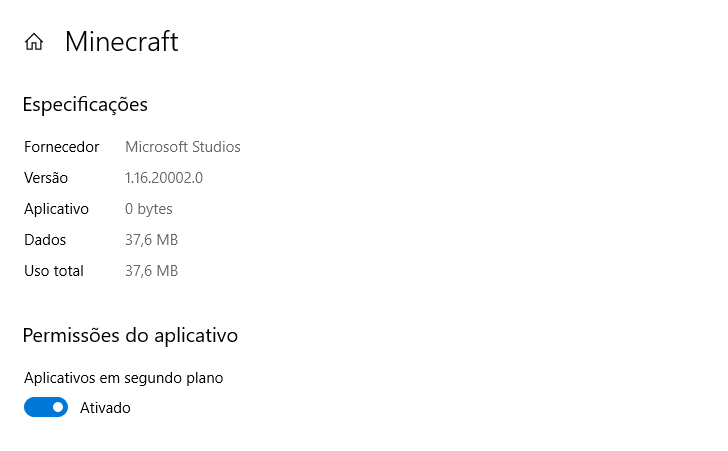Select the 'Microsoft Studios' publisher text
The height and width of the screenshot is (451, 728).
click(x=182, y=147)
